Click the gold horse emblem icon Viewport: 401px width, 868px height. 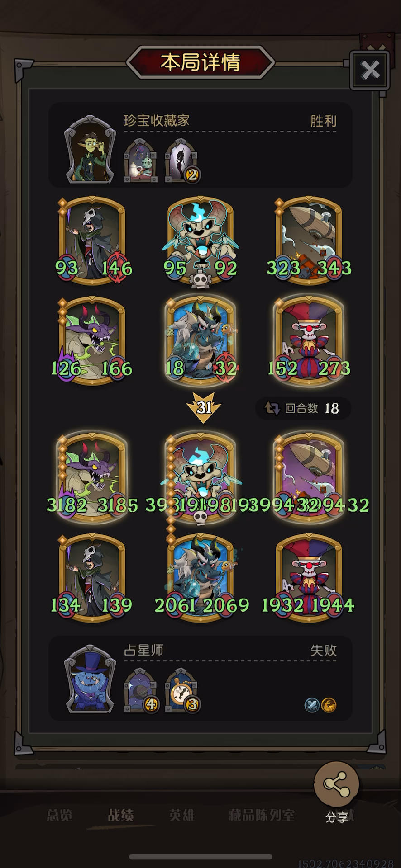[x=329, y=705]
